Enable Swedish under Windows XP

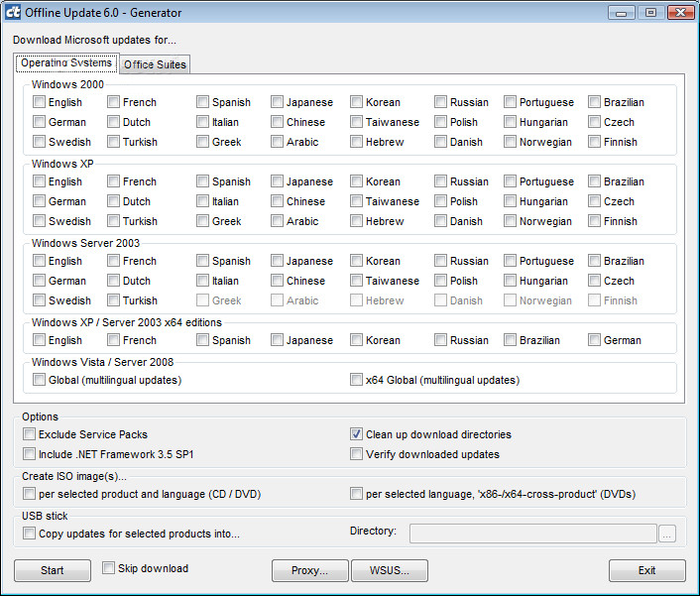click(x=40, y=221)
